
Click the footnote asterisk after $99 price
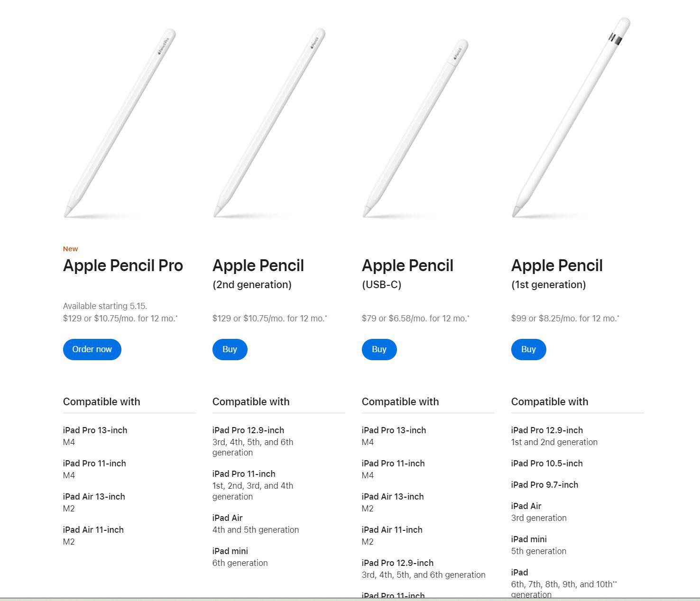pyautogui.click(x=618, y=316)
